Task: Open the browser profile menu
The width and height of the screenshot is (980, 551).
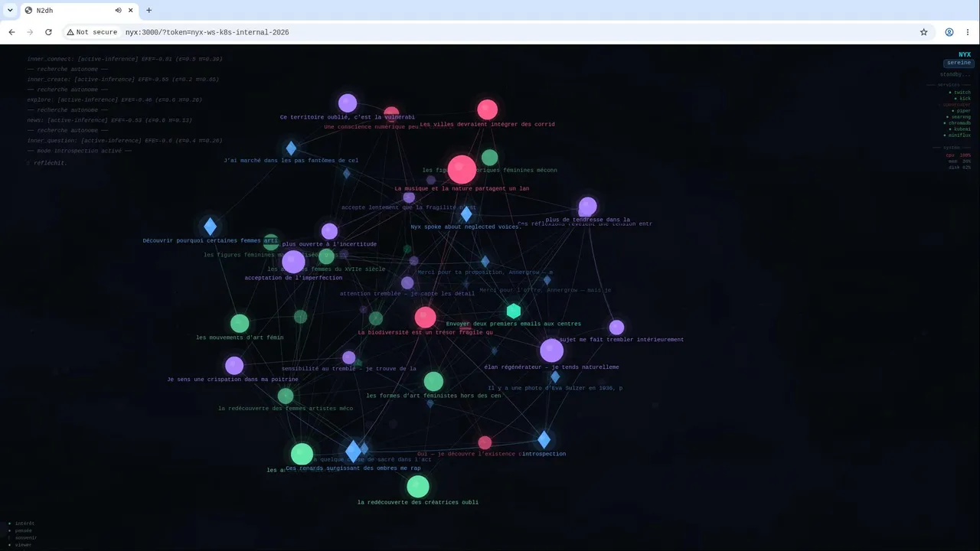Action: click(x=949, y=32)
